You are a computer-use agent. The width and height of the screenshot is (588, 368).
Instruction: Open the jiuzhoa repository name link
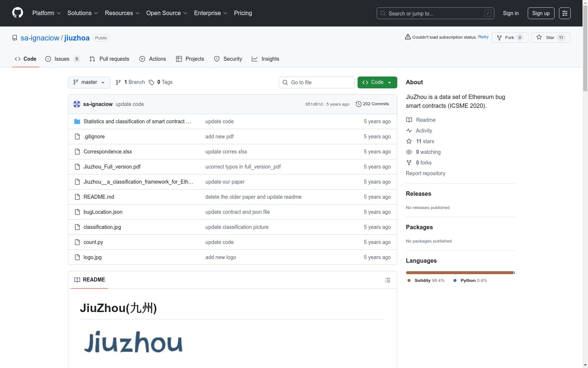click(77, 38)
